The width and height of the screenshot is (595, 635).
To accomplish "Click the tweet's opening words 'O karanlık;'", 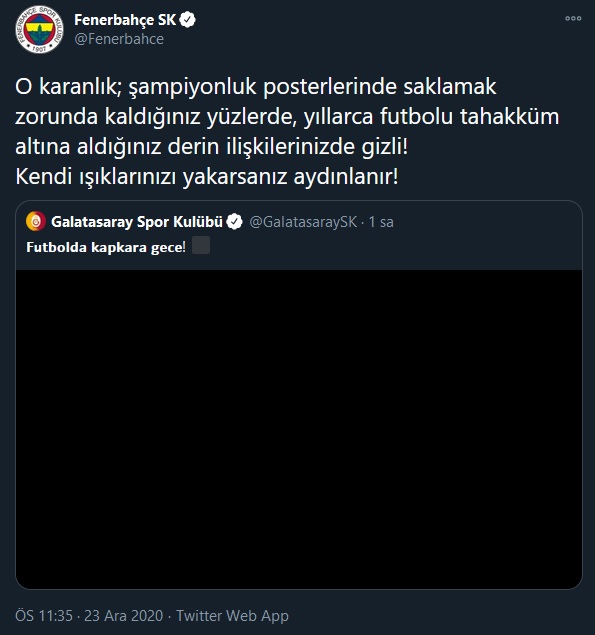I will click(68, 87).
